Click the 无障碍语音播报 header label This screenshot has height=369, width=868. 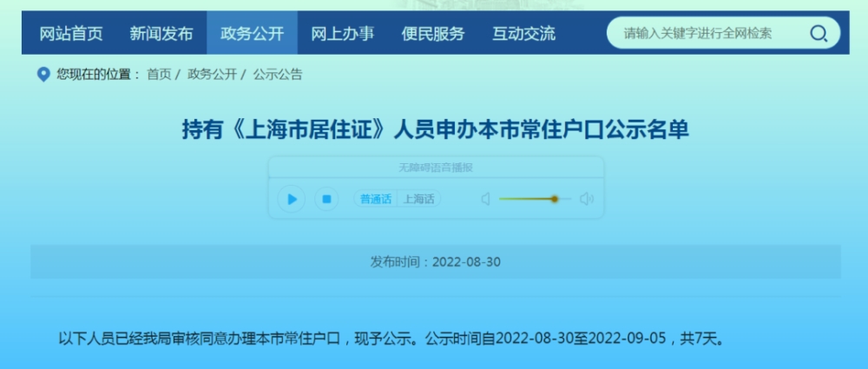436,168
